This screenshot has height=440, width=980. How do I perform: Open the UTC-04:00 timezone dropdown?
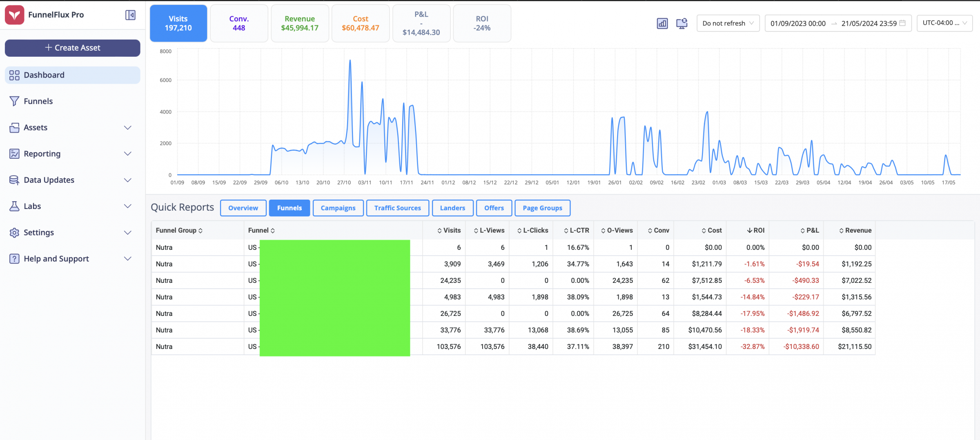(x=944, y=23)
